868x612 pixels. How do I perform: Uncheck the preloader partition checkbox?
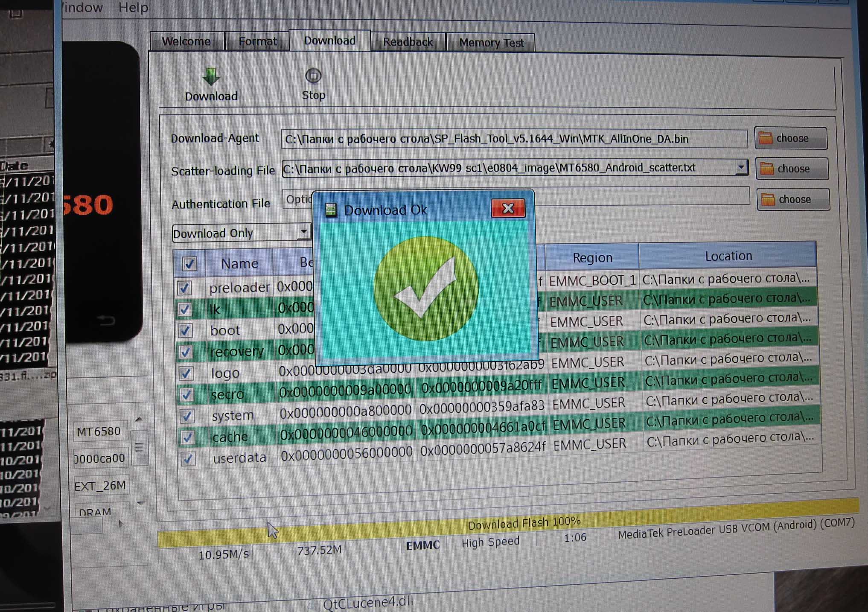point(184,288)
